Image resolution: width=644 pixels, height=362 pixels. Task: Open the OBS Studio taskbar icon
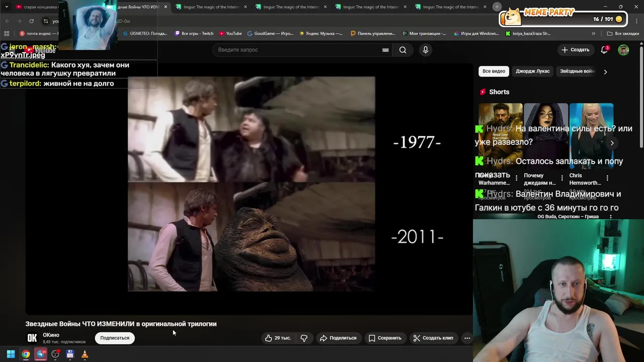(x=55, y=354)
